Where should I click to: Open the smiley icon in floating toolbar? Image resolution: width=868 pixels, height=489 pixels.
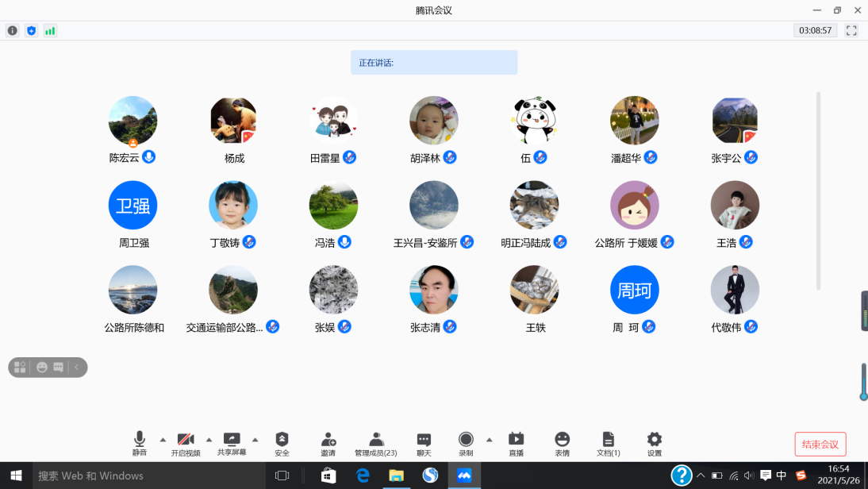click(42, 368)
